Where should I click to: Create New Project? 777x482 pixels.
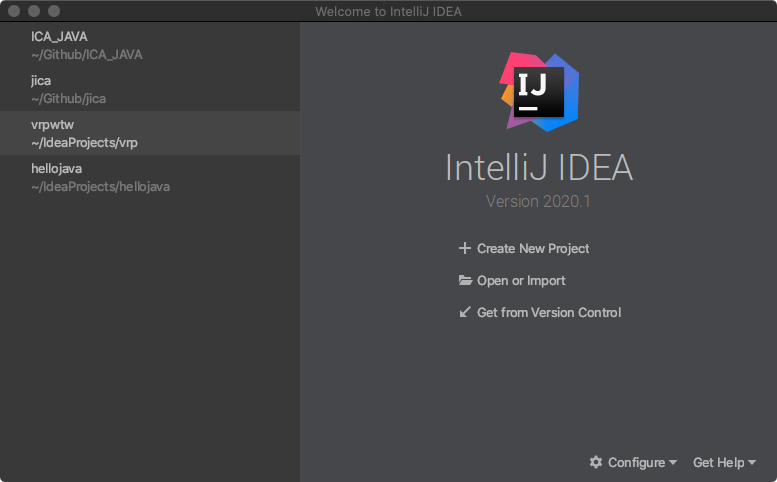(x=533, y=248)
